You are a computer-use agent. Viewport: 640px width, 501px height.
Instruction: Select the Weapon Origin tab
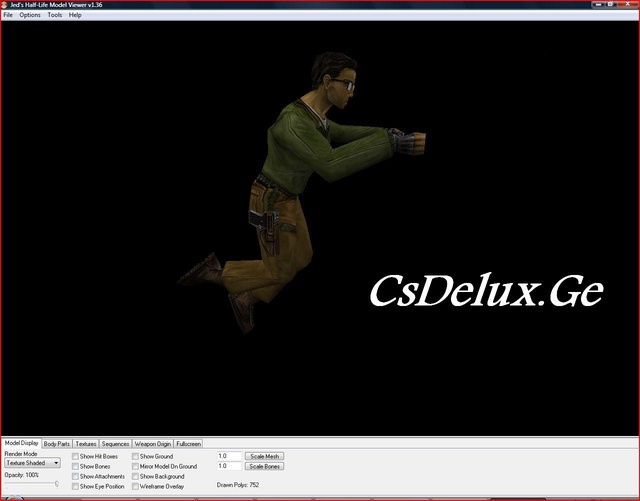(153, 443)
